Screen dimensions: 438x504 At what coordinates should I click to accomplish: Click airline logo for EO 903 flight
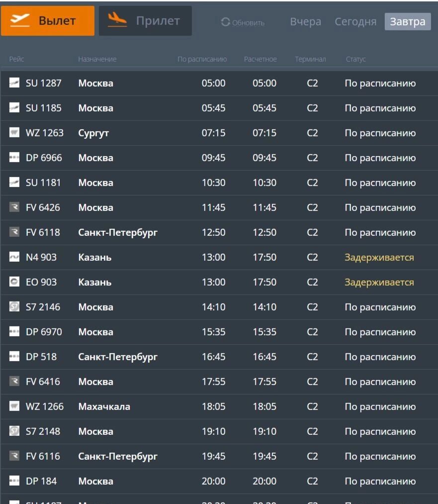click(14, 282)
